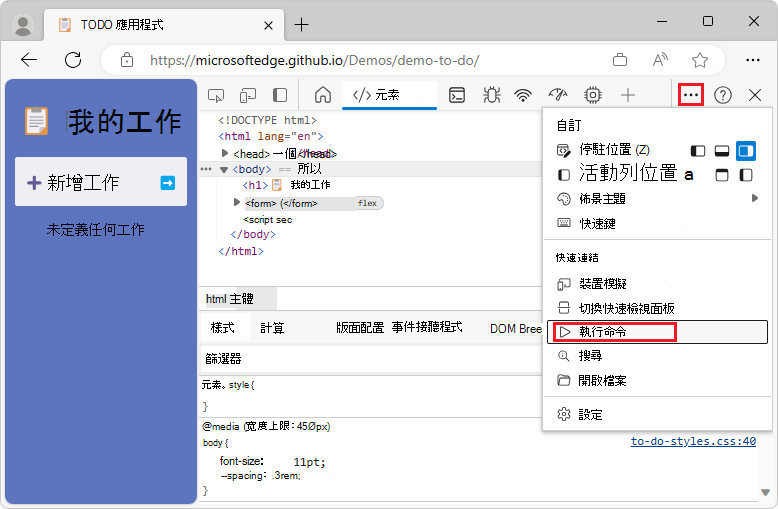
Task: Open 快速鍵 shortcuts menu item
Action: click(657, 223)
